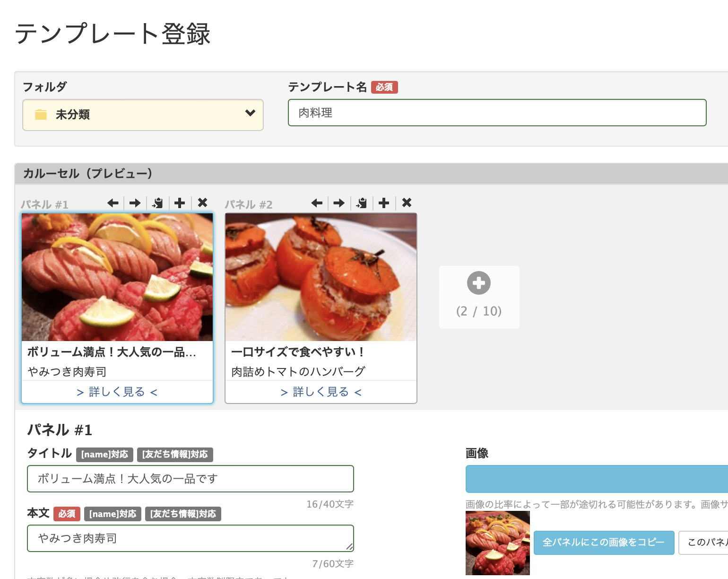Move panel #2 left with arrow icon
This screenshot has height=579, width=728.
[x=317, y=203]
